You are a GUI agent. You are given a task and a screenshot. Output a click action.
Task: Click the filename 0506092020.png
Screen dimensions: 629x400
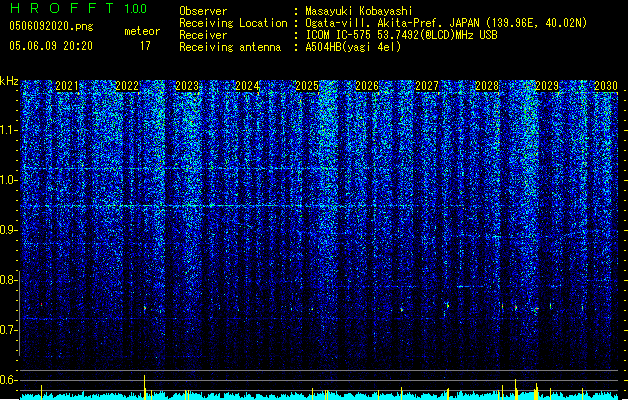(51, 26)
